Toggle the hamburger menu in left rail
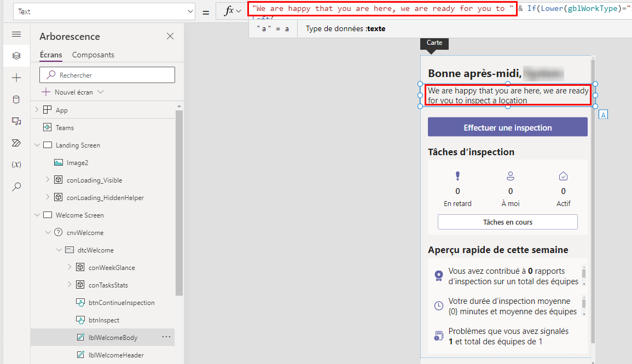Screen dimensions: 632x364 point(16,34)
